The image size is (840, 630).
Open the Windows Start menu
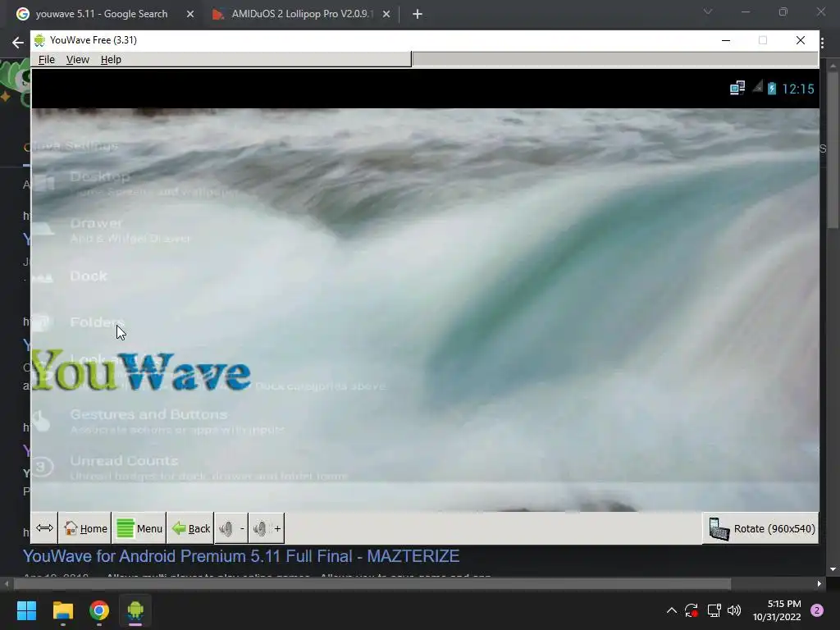26,610
